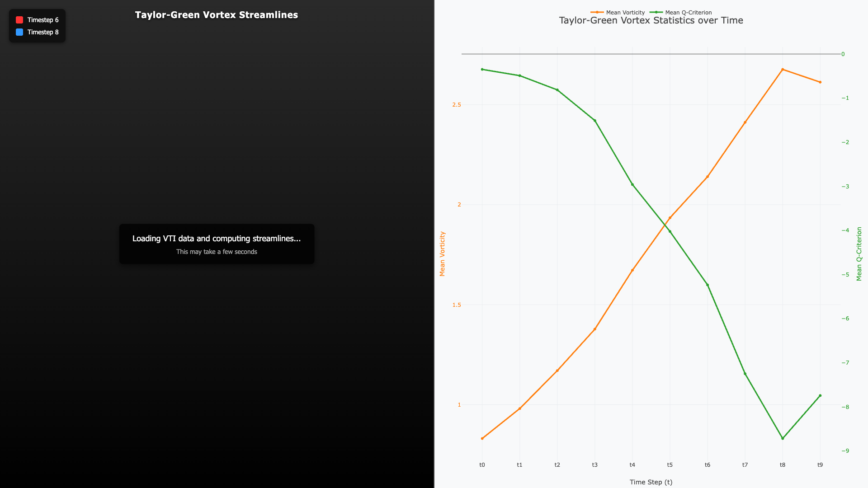Select the orange vorticity point at t4
The image size is (868, 488).
pos(632,270)
